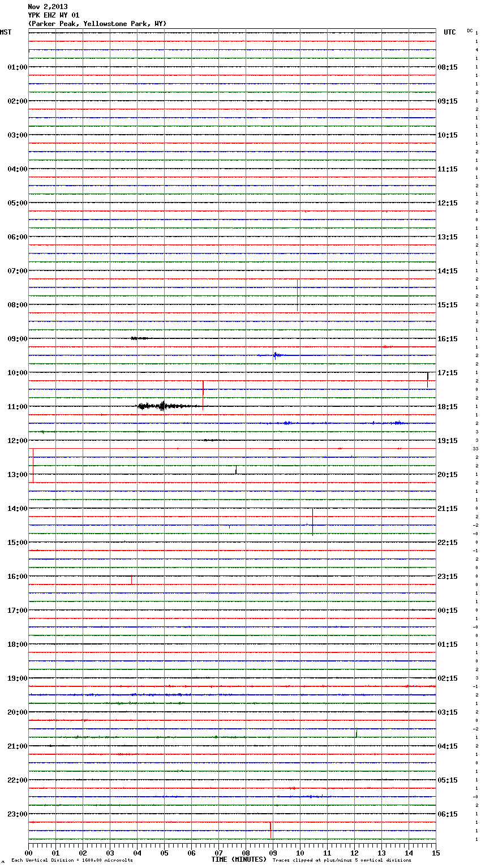The width and height of the screenshot is (481, 868).
Task: Click the UTC column header
Action: [449, 32]
